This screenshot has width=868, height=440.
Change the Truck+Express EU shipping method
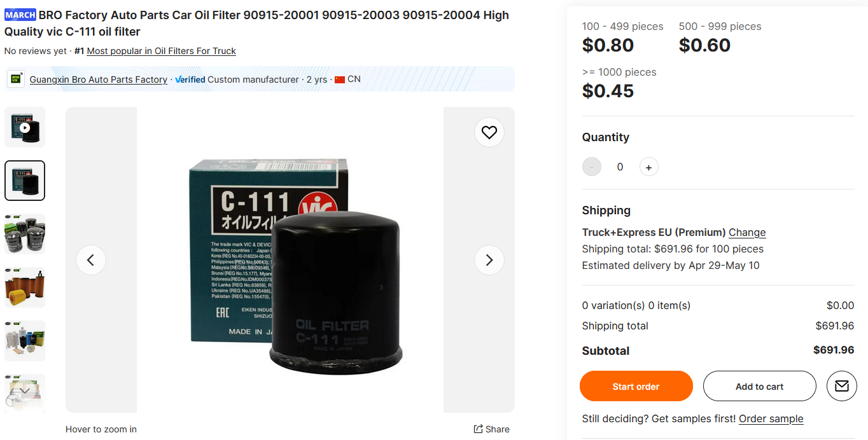tap(747, 232)
